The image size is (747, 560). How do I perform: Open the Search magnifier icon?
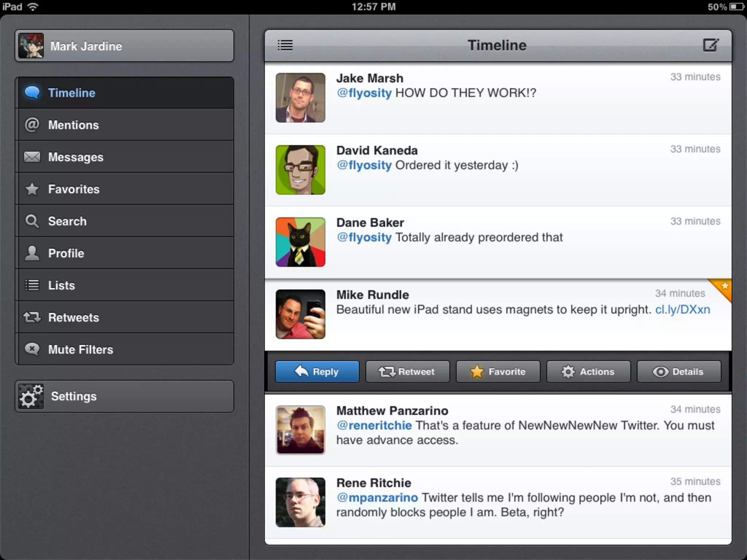[x=32, y=221]
